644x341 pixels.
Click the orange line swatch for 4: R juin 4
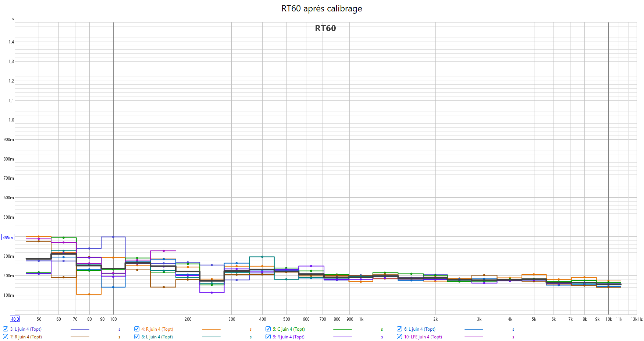click(211, 329)
